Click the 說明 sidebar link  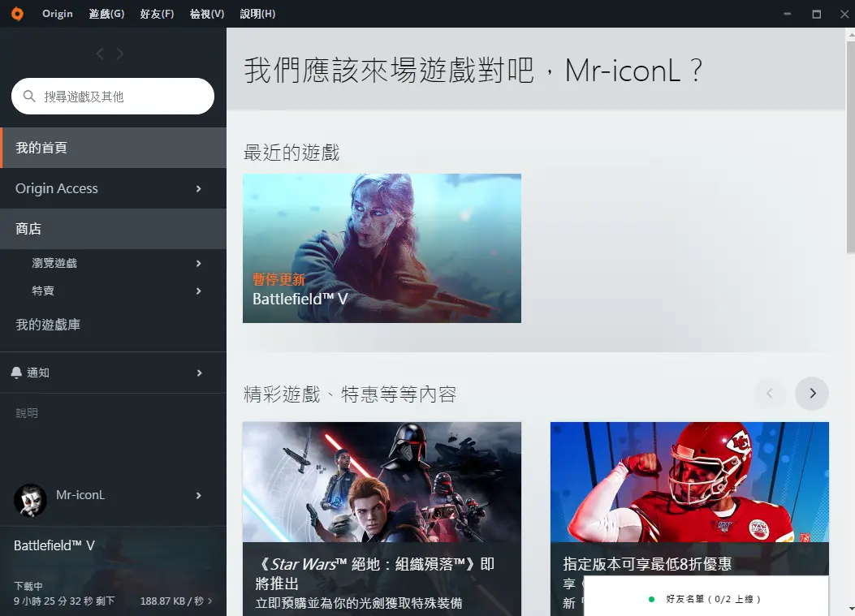click(x=27, y=413)
